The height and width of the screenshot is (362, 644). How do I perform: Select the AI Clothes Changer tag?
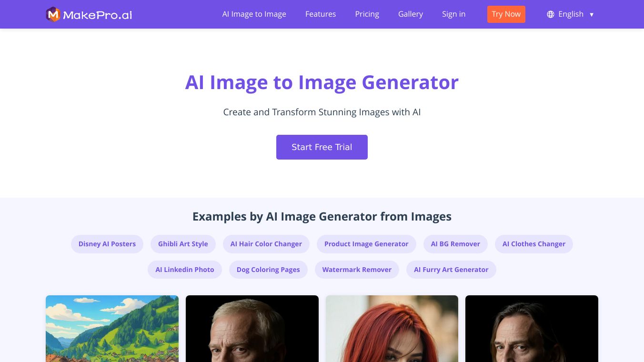tap(534, 244)
